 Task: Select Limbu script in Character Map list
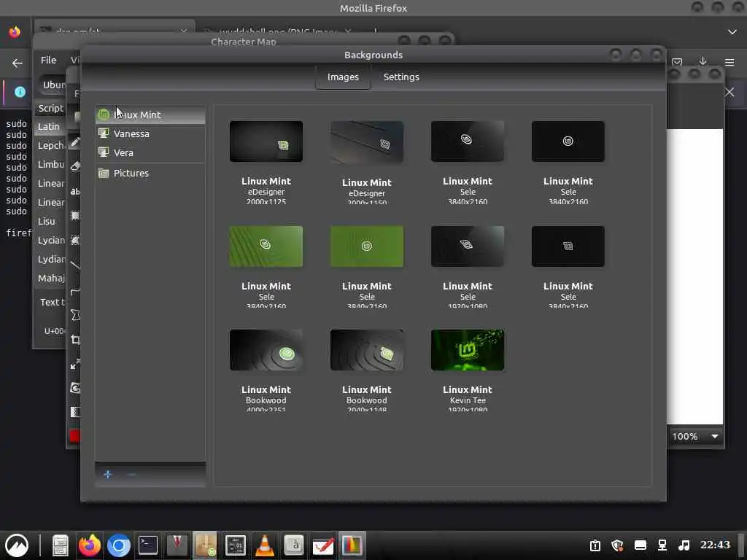point(50,165)
